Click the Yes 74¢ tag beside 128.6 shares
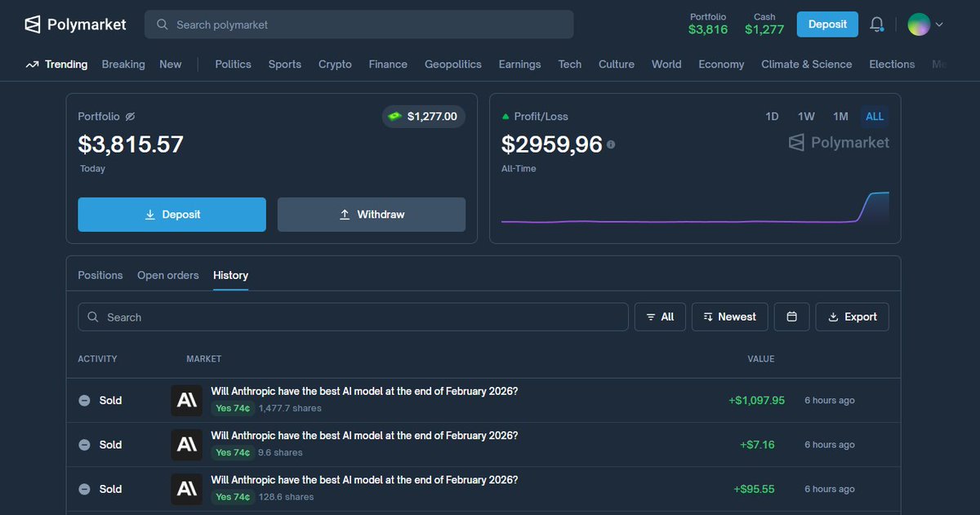 coord(233,496)
